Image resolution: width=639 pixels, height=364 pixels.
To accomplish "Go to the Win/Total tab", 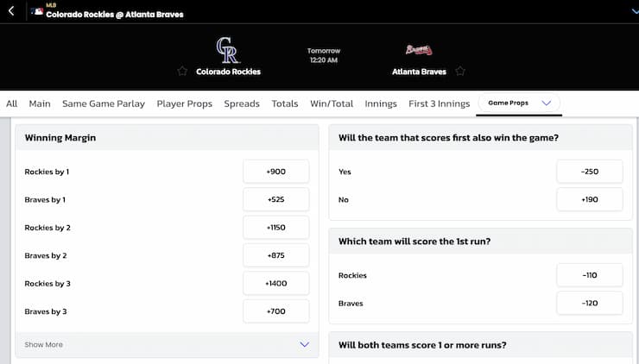I will 332,104.
